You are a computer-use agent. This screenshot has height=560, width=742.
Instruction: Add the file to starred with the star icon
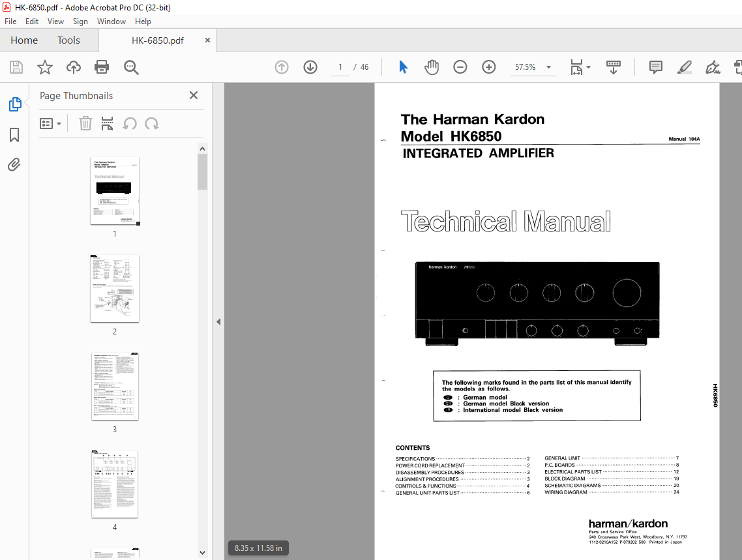click(45, 67)
